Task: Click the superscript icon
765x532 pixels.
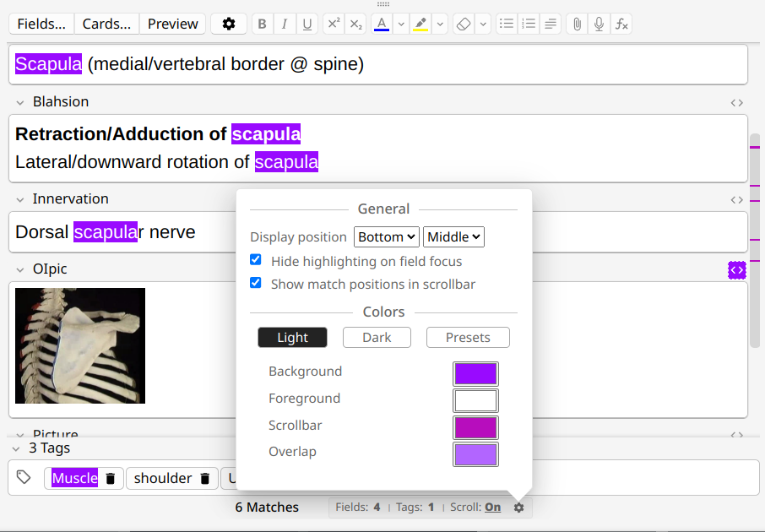Action: pyautogui.click(x=334, y=24)
